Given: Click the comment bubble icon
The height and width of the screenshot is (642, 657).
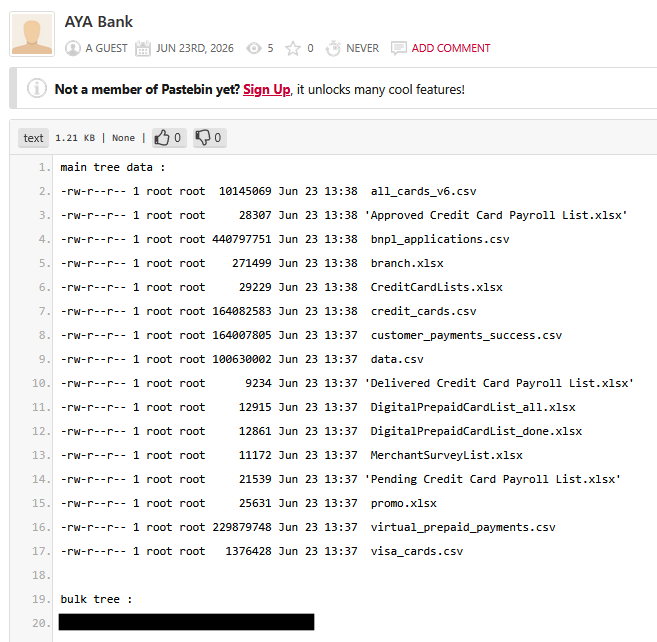Looking at the screenshot, I should tap(398, 49).
